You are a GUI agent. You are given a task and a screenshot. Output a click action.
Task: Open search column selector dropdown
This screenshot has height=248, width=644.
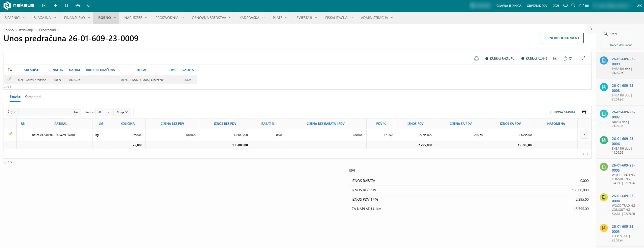12,112
